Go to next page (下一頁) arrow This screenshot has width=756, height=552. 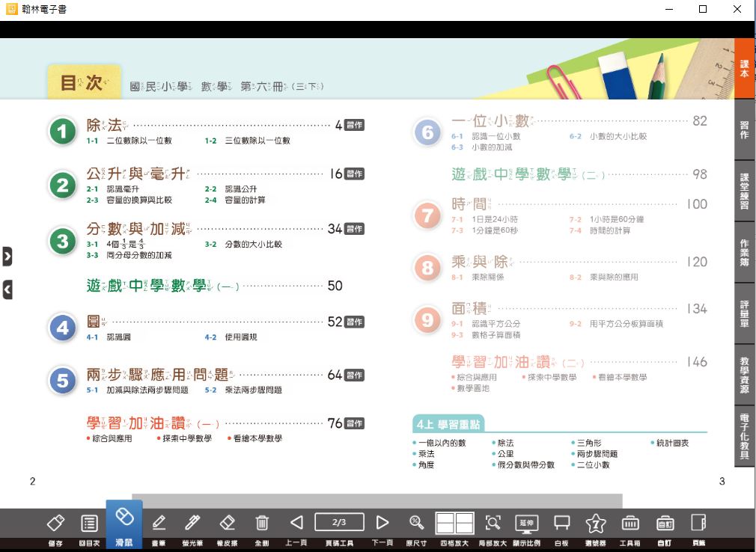(382, 522)
